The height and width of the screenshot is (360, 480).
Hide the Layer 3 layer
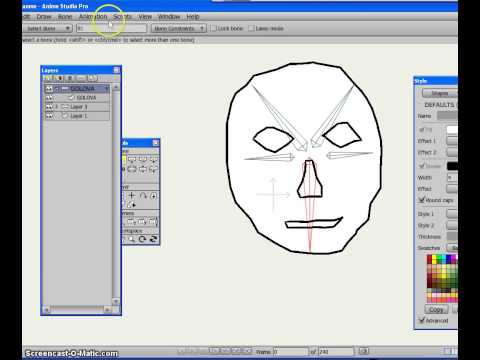pos(49,107)
